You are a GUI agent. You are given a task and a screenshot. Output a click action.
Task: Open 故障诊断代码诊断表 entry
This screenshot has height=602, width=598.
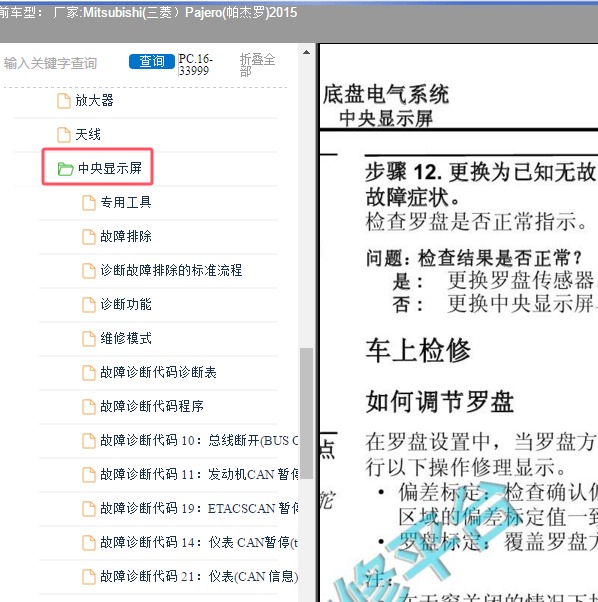point(158,372)
